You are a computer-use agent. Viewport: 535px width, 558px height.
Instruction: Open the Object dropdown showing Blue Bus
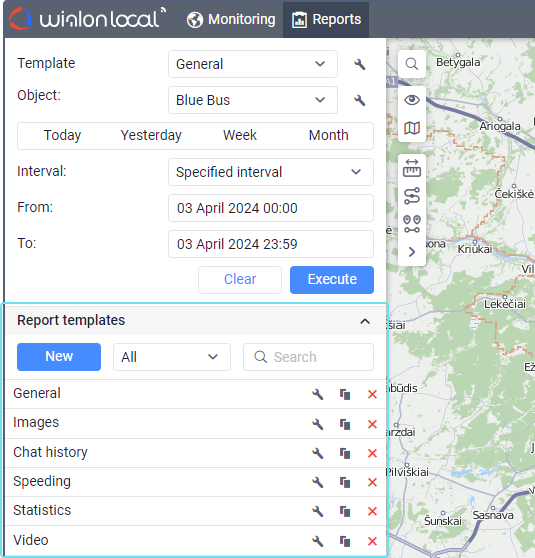[253, 100]
